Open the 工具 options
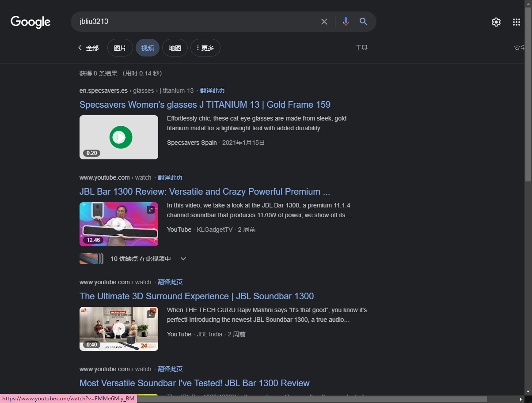Viewport: 532px width, 403px height. (x=361, y=48)
